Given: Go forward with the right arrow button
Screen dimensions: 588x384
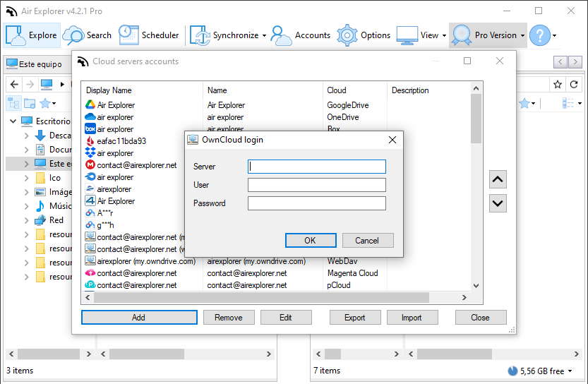Looking at the screenshot, I should [30, 85].
